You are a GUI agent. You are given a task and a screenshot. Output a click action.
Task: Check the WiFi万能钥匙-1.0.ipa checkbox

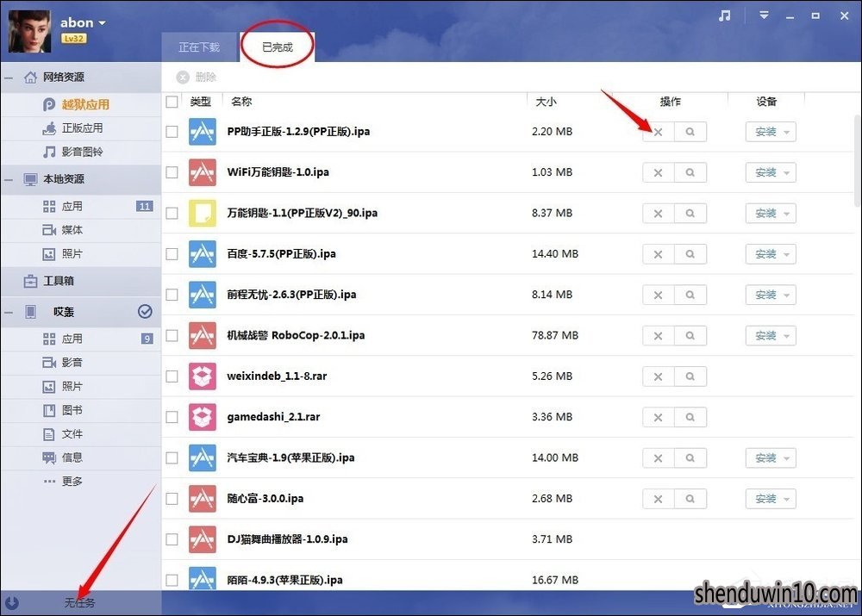point(172,172)
